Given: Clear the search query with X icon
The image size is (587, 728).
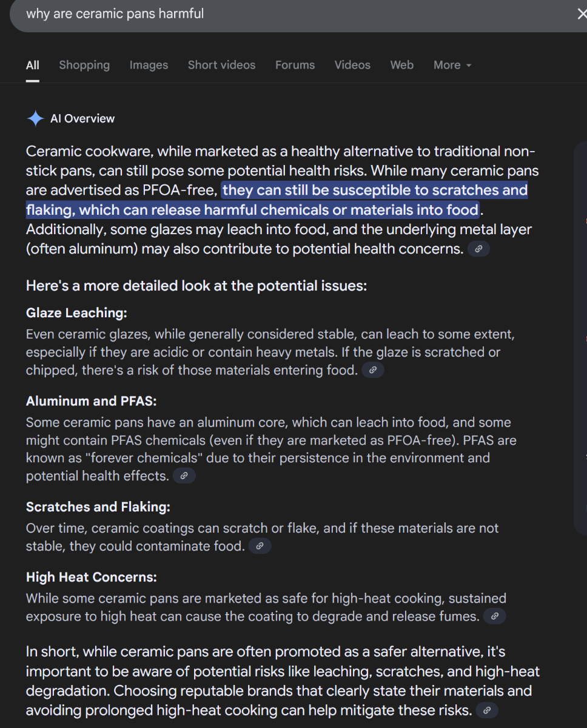Looking at the screenshot, I should point(581,13).
